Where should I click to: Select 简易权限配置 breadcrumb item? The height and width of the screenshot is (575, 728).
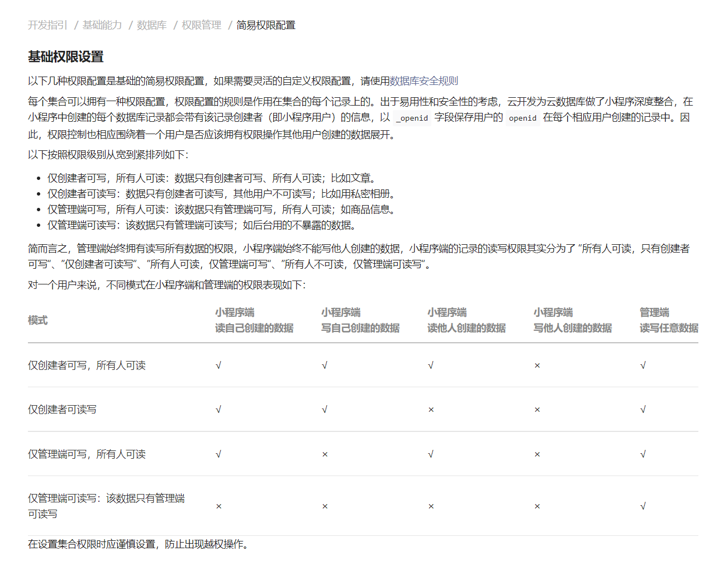tap(266, 25)
